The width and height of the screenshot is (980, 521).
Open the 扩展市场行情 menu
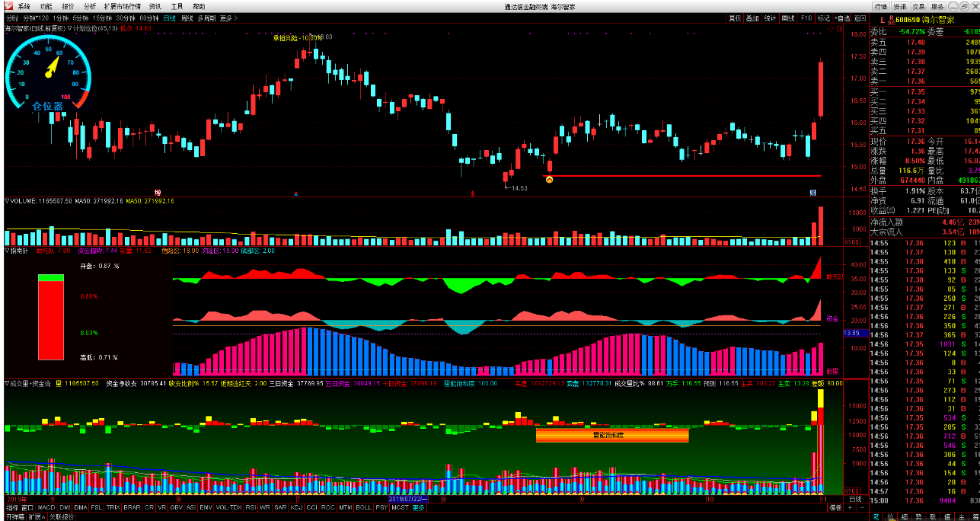[123, 6]
